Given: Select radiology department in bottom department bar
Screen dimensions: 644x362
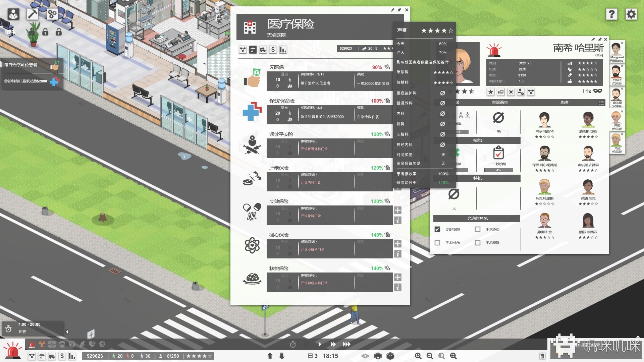Looking at the screenshot, I should click(42, 344).
